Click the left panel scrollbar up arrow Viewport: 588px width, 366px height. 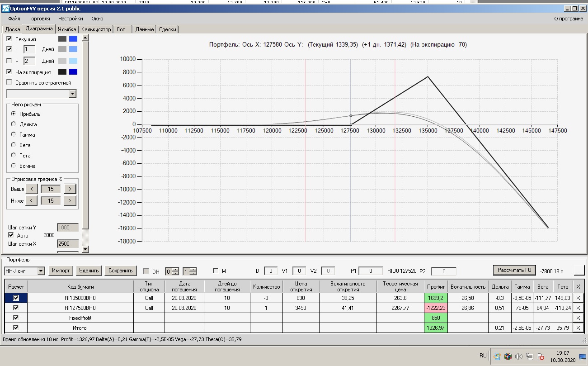coord(85,38)
